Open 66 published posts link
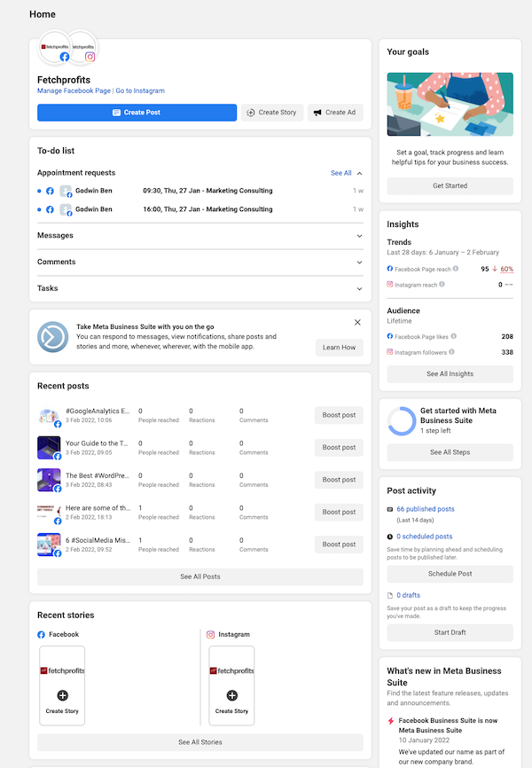Image resolution: width=532 pixels, height=768 pixels. click(x=426, y=509)
